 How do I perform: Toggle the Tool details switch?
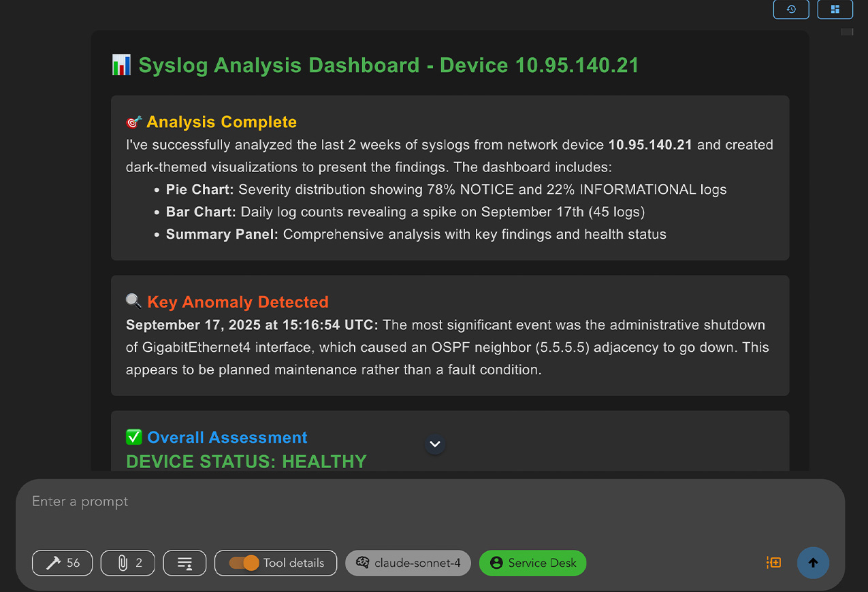tap(244, 563)
